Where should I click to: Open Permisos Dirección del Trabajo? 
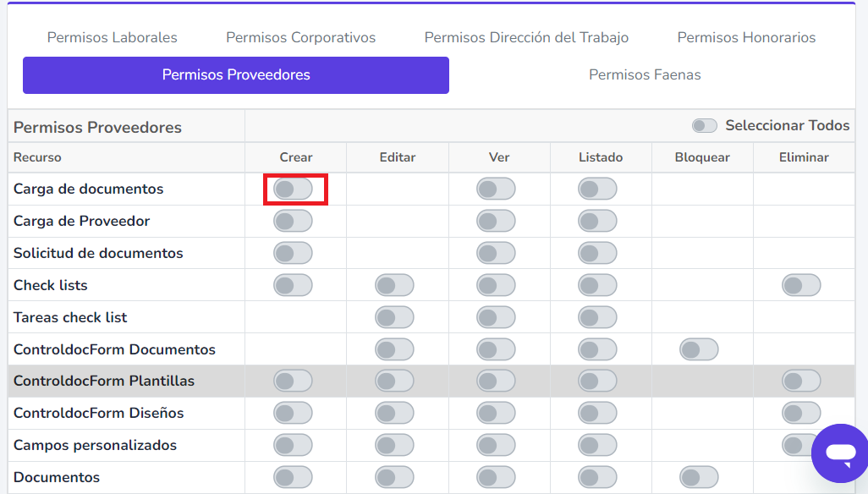coord(526,37)
